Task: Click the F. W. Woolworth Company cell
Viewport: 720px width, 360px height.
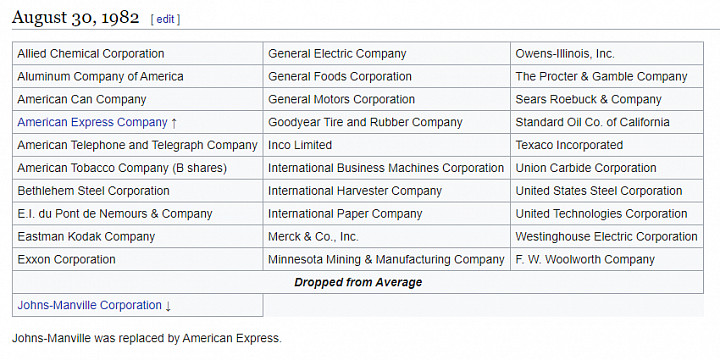Action: click(x=607, y=259)
